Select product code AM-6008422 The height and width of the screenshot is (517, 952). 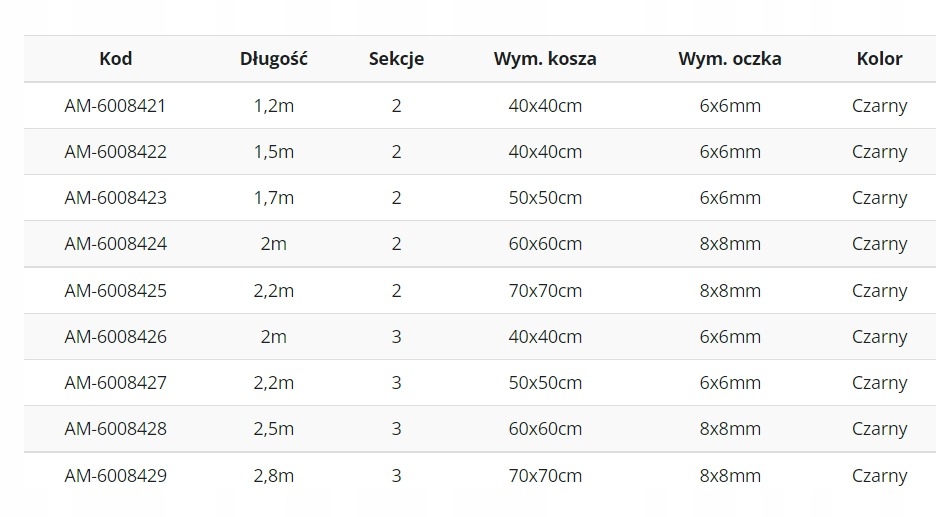pyautogui.click(x=115, y=152)
